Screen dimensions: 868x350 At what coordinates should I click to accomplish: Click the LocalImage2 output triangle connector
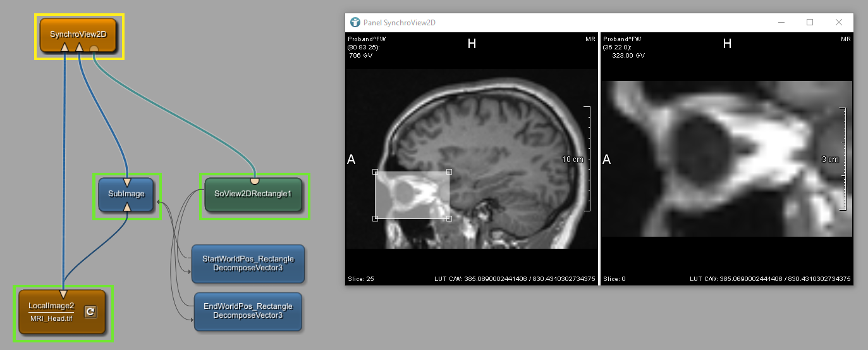click(x=63, y=294)
